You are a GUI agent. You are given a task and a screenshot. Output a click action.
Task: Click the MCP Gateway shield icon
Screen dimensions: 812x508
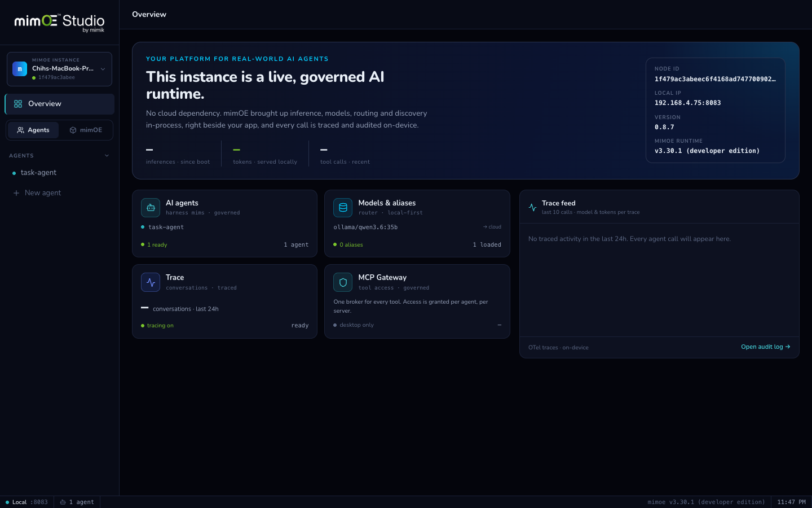[343, 282]
